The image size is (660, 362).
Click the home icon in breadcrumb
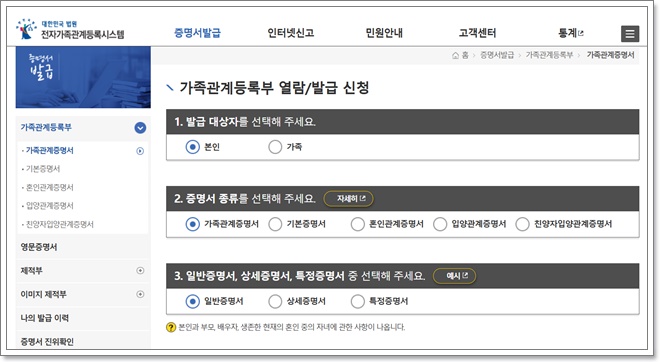coord(455,55)
